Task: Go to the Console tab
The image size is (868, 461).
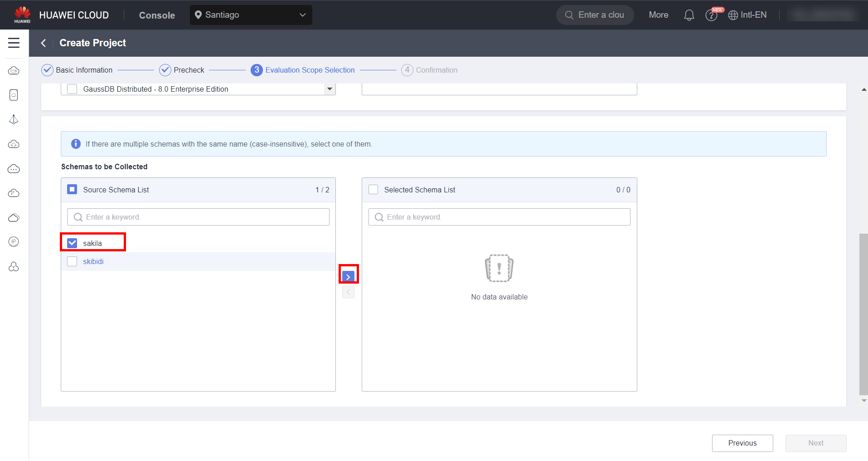Action: (157, 15)
